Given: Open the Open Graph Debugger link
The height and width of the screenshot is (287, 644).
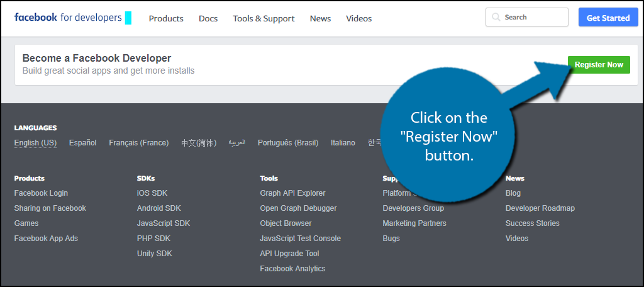Looking at the screenshot, I should (299, 208).
